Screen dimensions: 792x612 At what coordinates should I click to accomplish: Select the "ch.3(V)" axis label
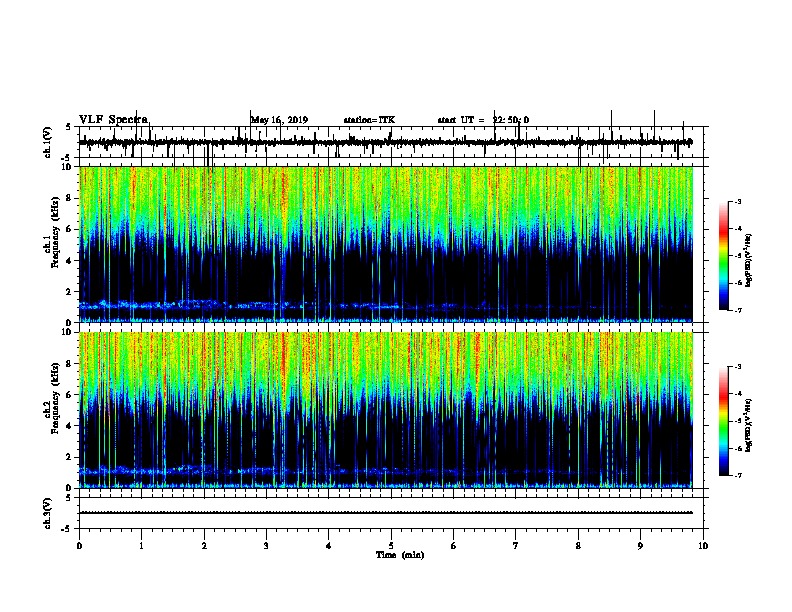tap(47, 513)
